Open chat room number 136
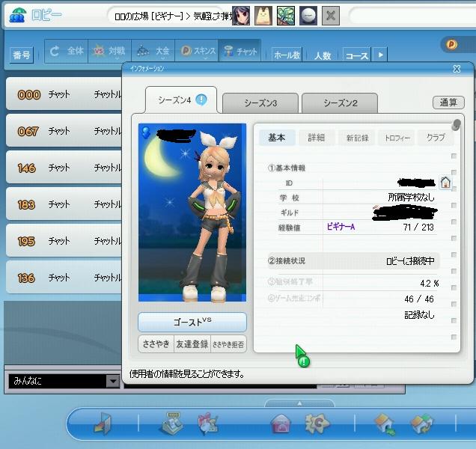The height and width of the screenshot is (449, 476). [64, 277]
